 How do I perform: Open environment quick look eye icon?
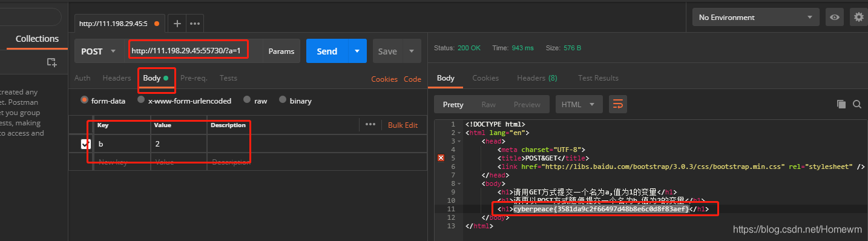835,18
